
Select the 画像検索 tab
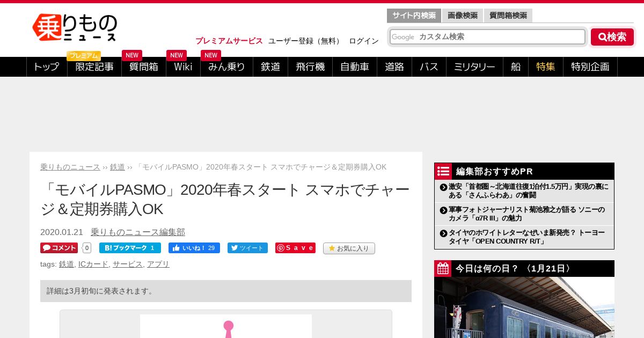463,16
